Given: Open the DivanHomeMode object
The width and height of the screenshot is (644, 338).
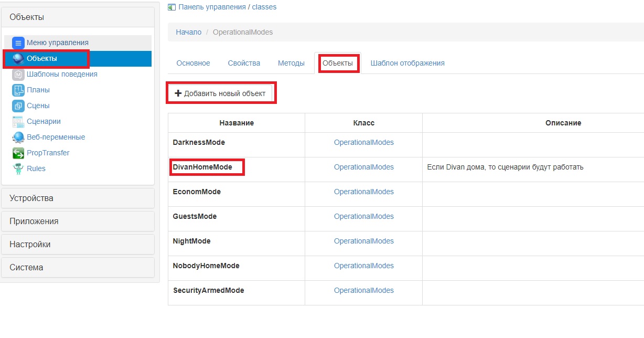Looking at the screenshot, I should 202,167.
